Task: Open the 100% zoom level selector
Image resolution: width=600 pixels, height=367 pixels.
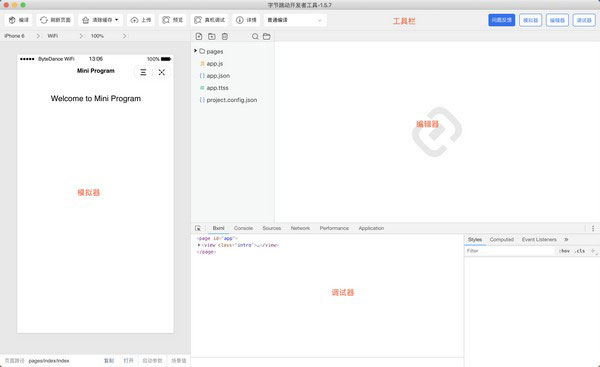Action: 108,36
